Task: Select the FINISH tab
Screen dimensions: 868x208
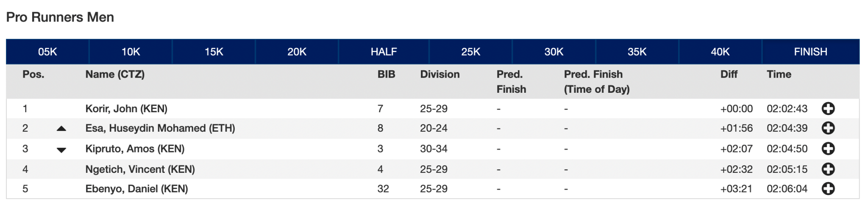Action: pos(810,52)
